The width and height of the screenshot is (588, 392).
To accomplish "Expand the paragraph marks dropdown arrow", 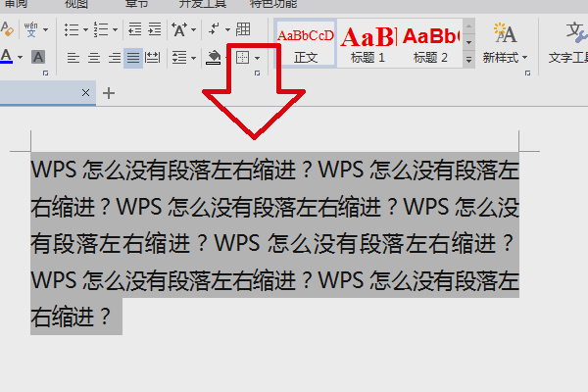I will 227,29.
